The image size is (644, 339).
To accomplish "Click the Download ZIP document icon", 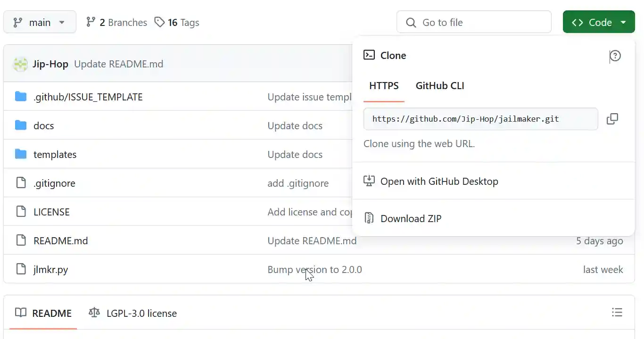I will click(x=369, y=218).
